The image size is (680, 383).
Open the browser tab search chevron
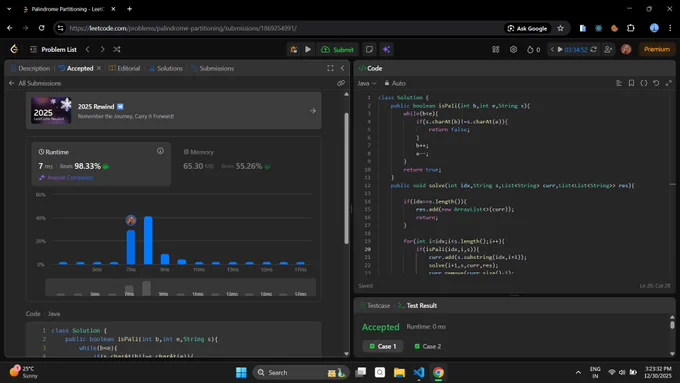(9, 9)
